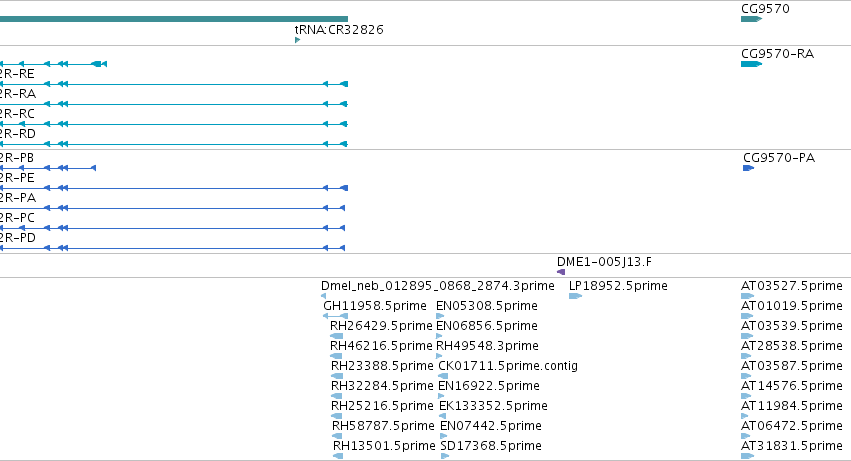The width and height of the screenshot is (851, 461).
Task: Select the AT14576.5prime label
Action: pos(792,386)
